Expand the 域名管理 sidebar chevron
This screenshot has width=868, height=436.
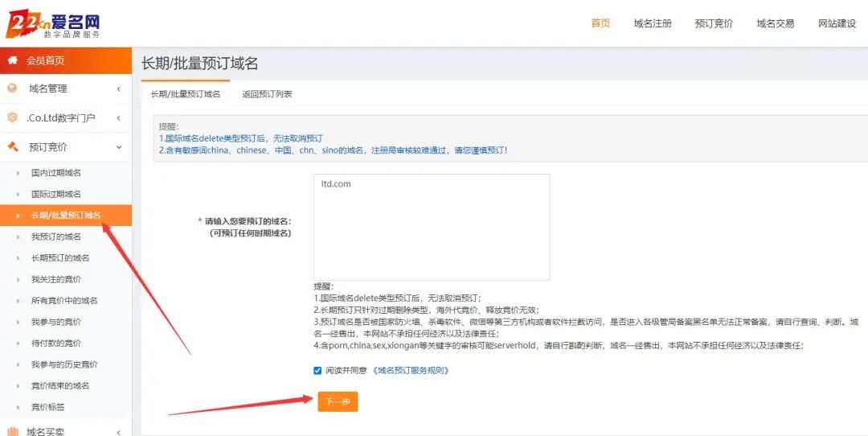click(118, 88)
